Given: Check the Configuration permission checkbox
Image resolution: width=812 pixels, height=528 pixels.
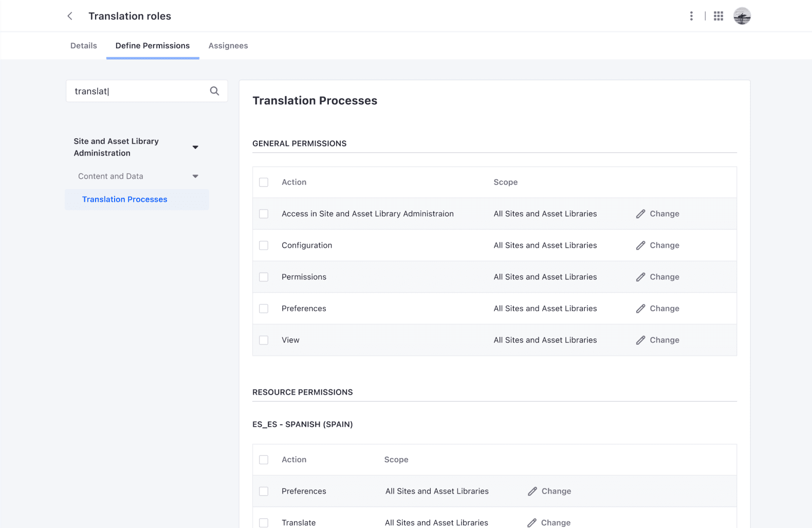Looking at the screenshot, I should click(264, 246).
